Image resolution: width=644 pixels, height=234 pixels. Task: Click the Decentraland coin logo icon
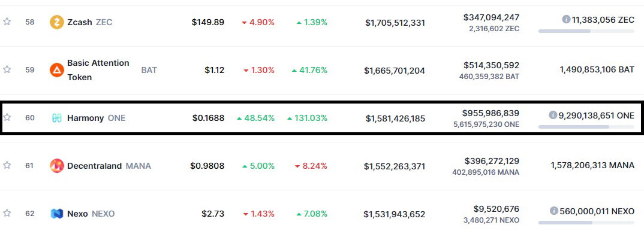pyautogui.click(x=57, y=166)
